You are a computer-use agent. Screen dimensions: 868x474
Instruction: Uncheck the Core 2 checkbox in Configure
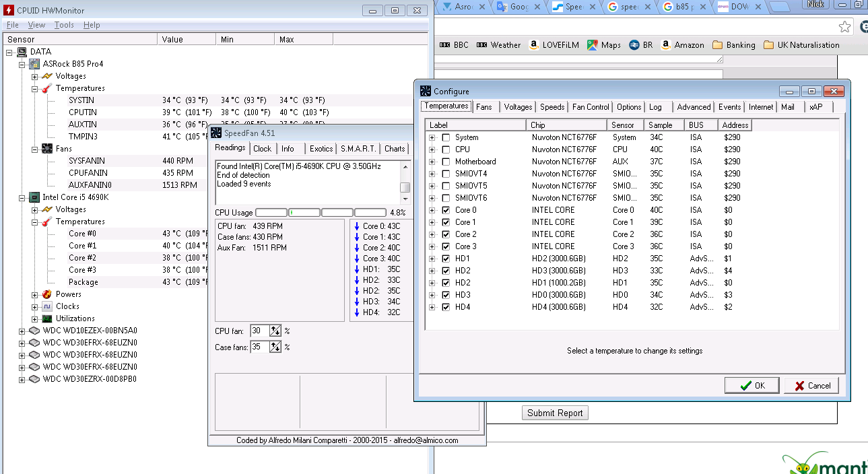pos(446,234)
